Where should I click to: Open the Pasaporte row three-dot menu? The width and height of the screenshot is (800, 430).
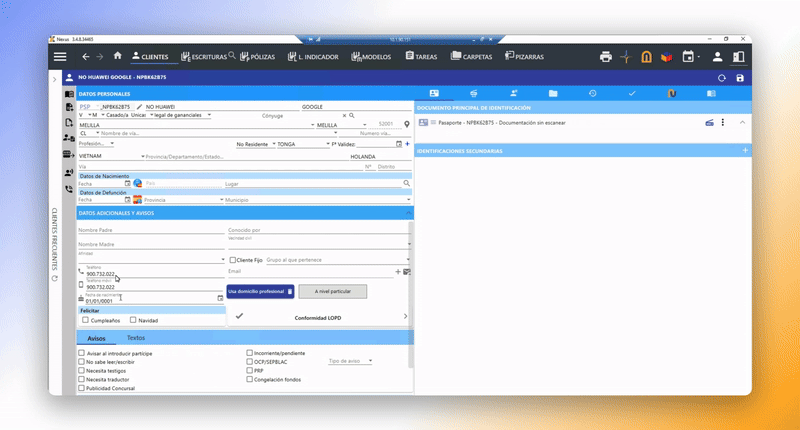[723, 122]
